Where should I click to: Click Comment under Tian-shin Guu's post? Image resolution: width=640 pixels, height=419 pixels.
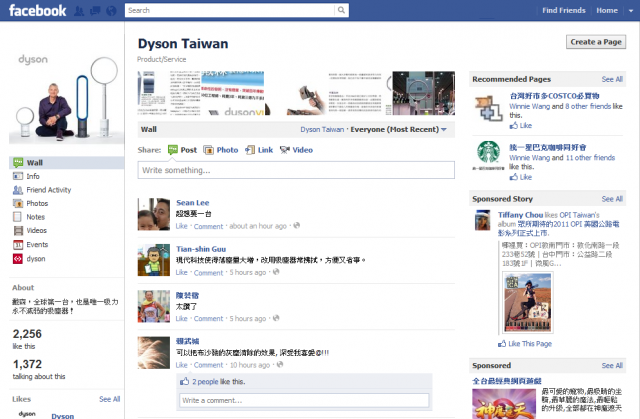(x=208, y=273)
